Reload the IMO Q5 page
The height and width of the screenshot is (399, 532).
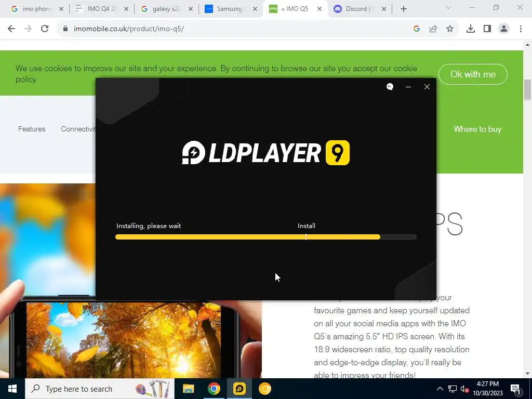45,29
